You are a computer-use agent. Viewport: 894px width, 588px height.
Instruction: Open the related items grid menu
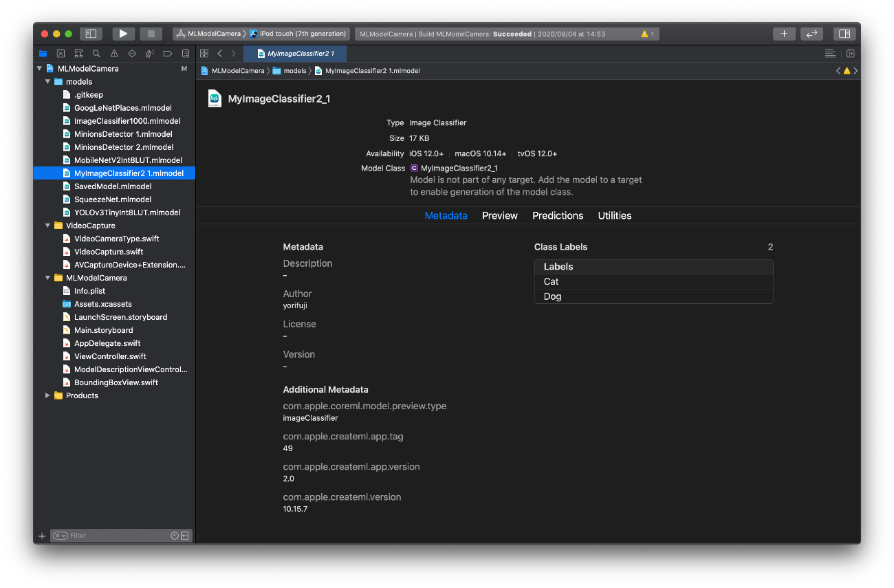(x=204, y=54)
